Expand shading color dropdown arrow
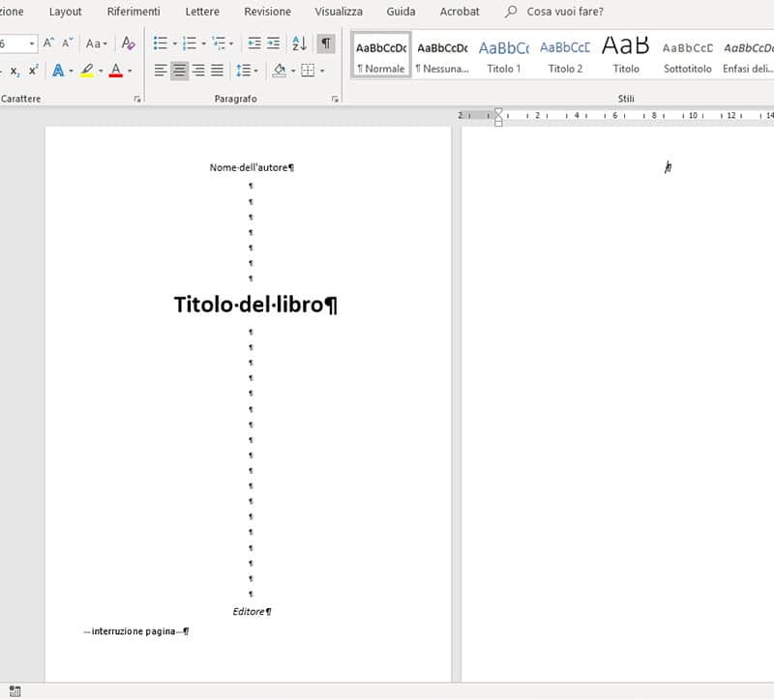Image resolution: width=774 pixels, height=700 pixels. tap(293, 71)
